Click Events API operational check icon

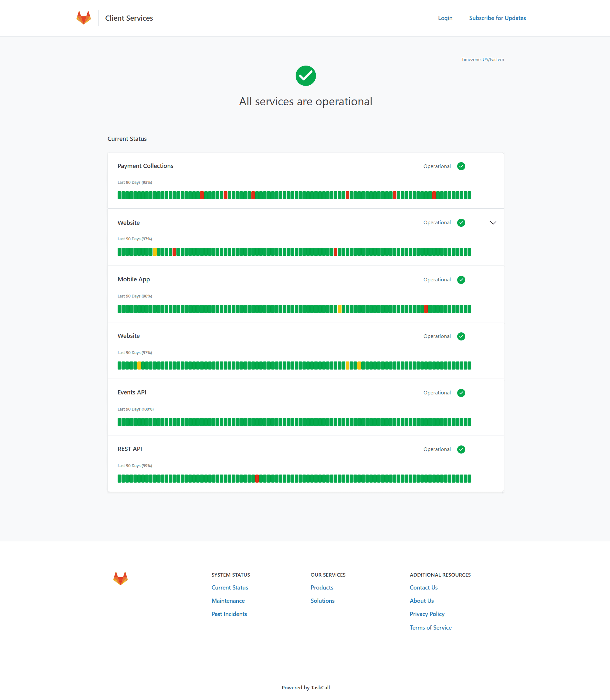[461, 393]
